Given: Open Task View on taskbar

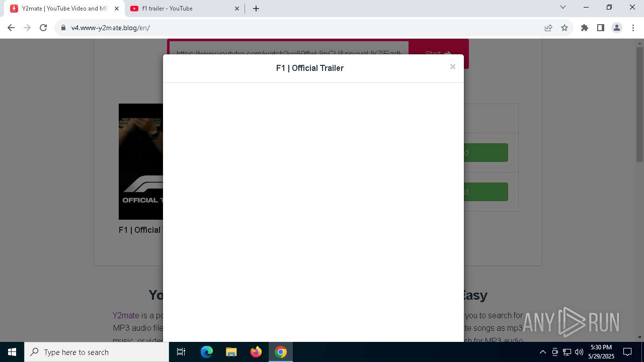Looking at the screenshot, I should click(181, 352).
